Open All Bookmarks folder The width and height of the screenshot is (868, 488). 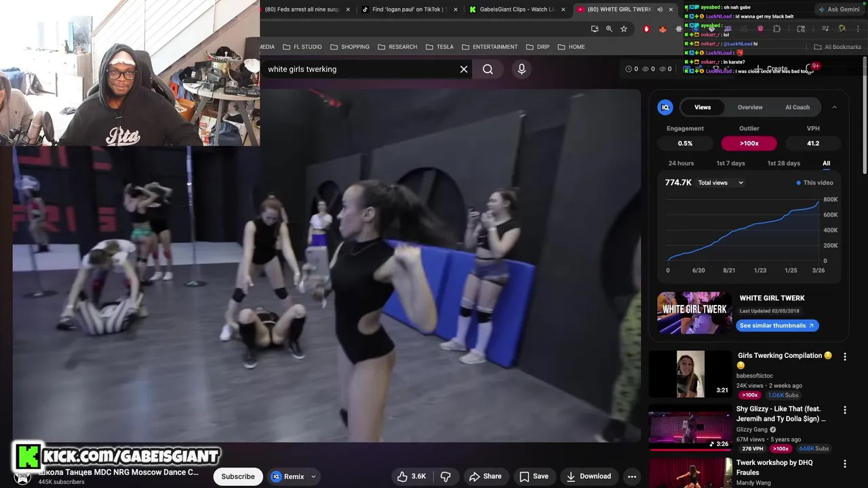click(x=837, y=47)
